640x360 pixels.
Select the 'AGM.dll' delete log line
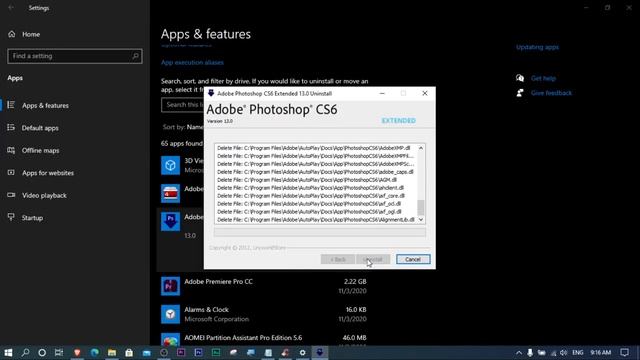click(x=307, y=180)
